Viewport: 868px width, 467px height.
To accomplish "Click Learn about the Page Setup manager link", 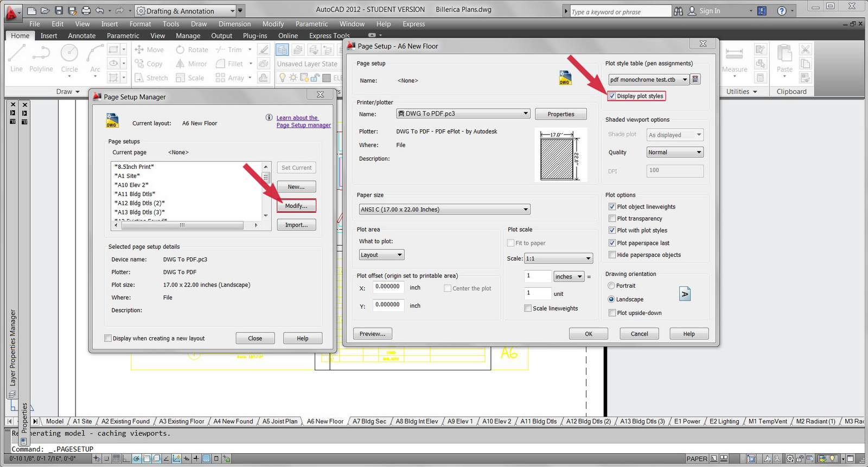I will [303, 121].
